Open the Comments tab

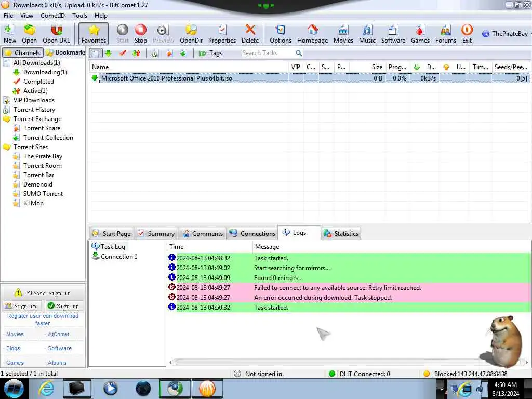pyautogui.click(x=203, y=233)
